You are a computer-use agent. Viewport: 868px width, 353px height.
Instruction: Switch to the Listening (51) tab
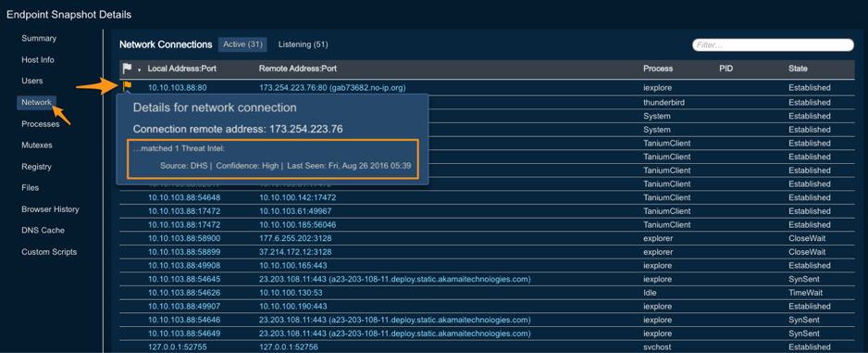click(x=303, y=44)
